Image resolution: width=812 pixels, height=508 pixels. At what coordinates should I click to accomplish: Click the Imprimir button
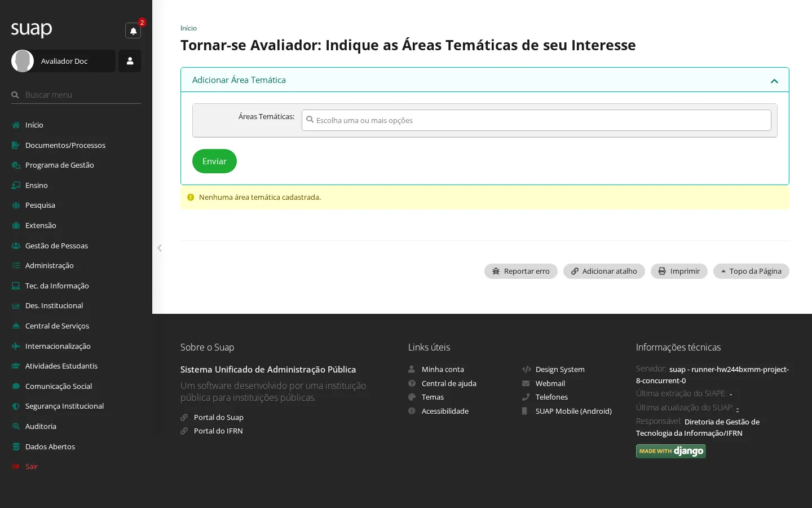[x=679, y=271]
